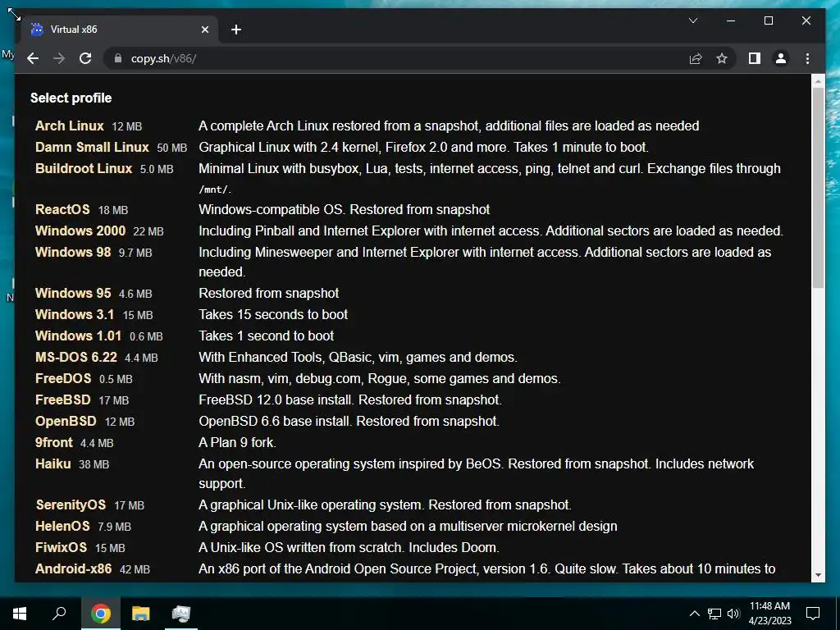
Task: Open Chrome three-dot menu
Action: (x=807, y=58)
